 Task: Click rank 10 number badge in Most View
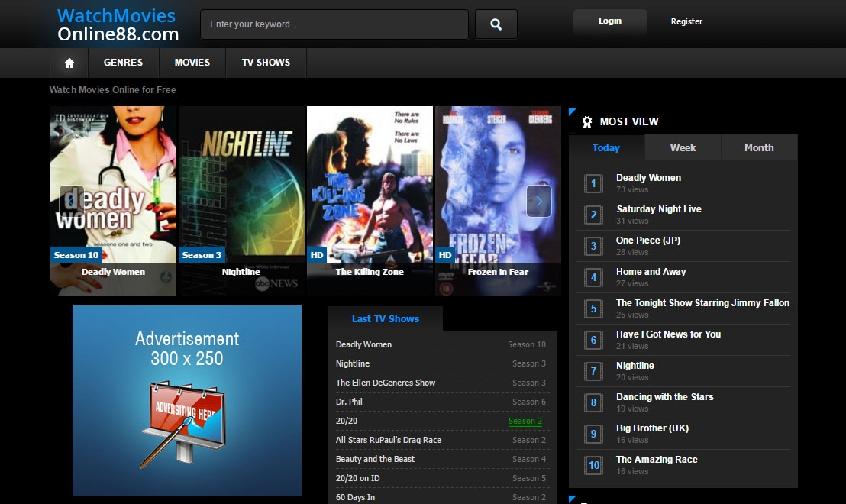593,465
